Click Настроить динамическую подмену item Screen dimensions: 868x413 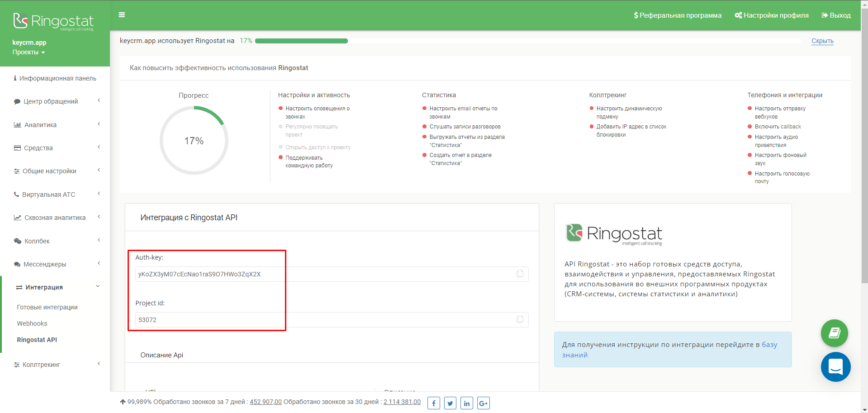coord(629,113)
